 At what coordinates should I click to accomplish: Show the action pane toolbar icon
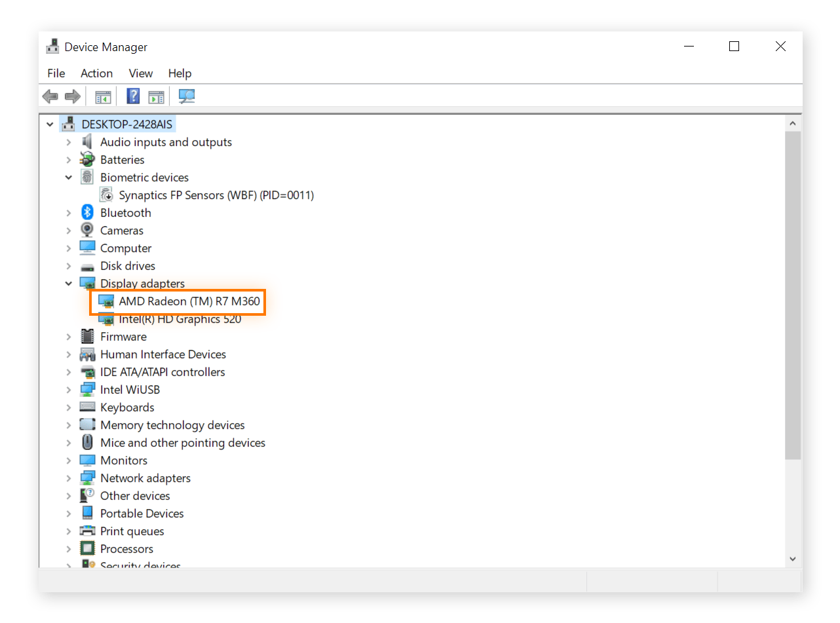pos(156,96)
